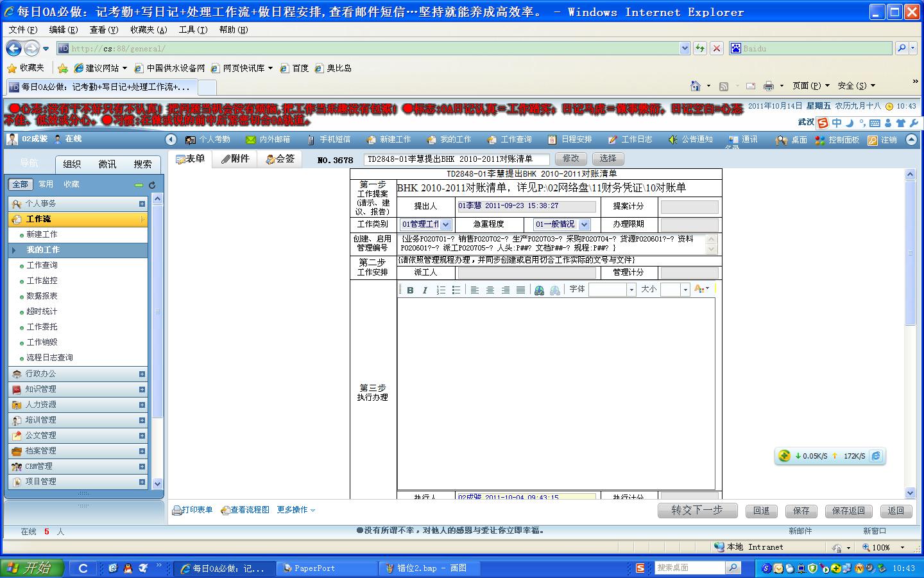Switch to the 表单 form tab
Viewport: 924px width, 578px height.
point(191,159)
